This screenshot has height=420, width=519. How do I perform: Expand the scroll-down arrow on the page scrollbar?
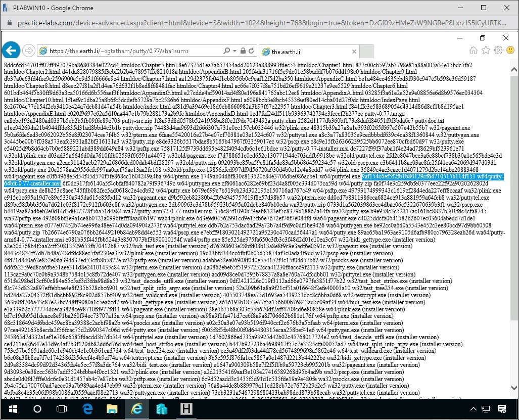click(x=514, y=387)
